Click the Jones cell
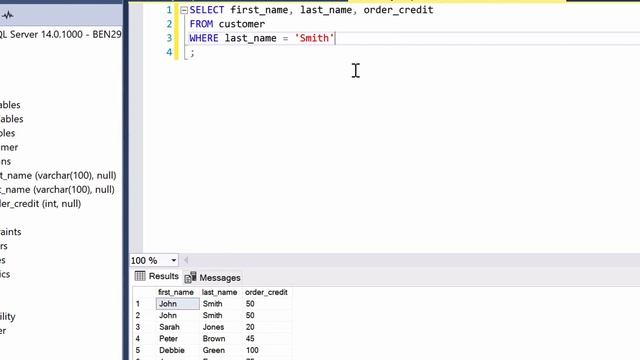This screenshot has height=360, width=640. (221, 327)
